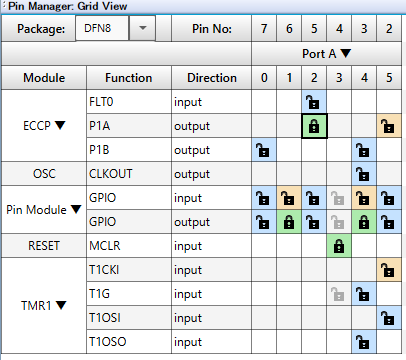Toggle the locked GPIO output on port 1
Viewport: 406px width, 360px height.
click(289, 222)
